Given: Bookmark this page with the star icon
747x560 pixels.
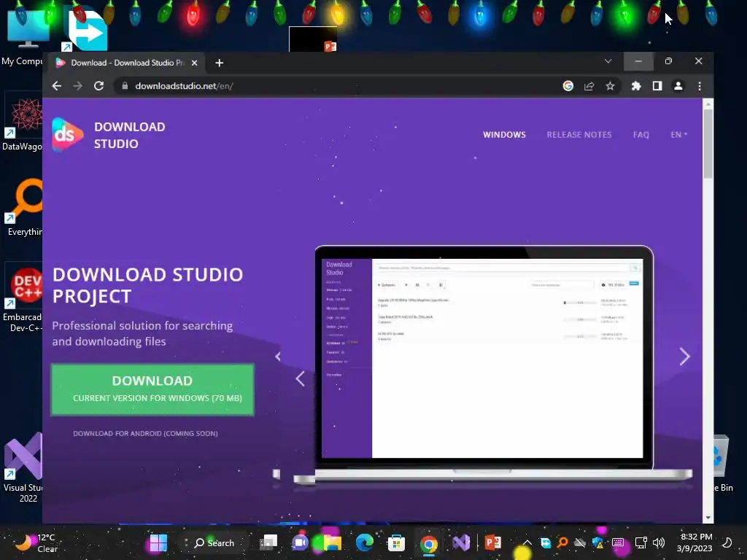Looking at the screenshot, I should [x=611, y=86].
